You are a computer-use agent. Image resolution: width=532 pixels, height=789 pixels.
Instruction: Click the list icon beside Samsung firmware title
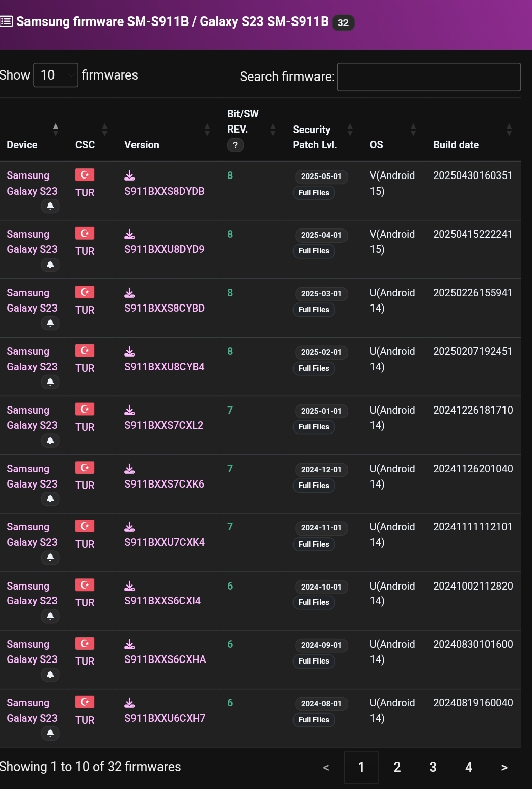tap(7, 21)
